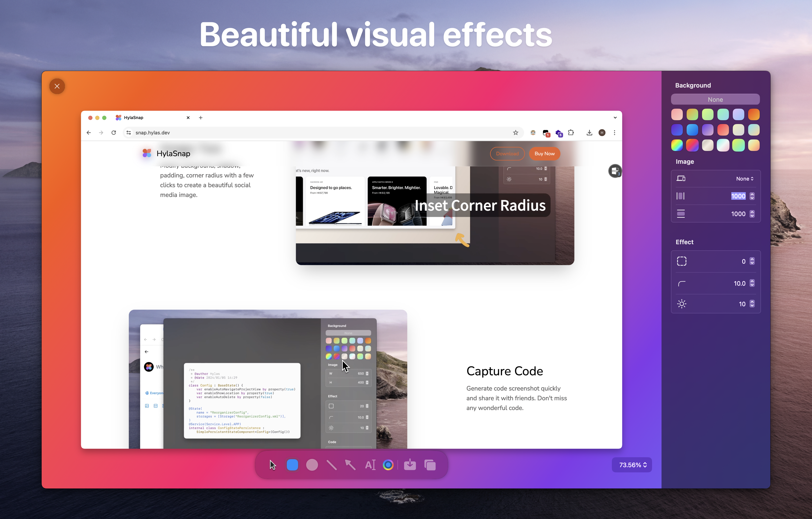Open a new browser tab
Image resolution: width=812 pixels, height=519 pixels.
pyautogui.click(x=201, y=118)
